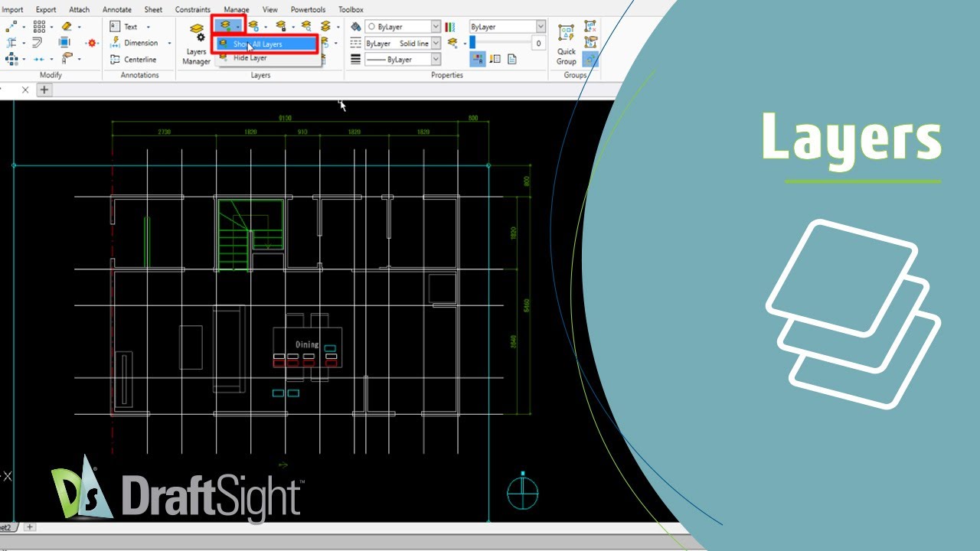Click the line weight icon in Properties
The height and width of the screenshot is (551, 980).
tap(356, 60)
